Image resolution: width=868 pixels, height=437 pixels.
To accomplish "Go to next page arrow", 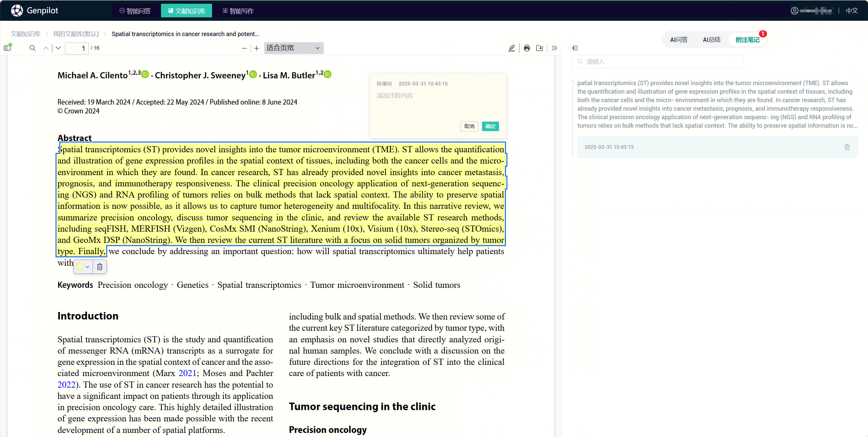I will (x=58, y=48).
